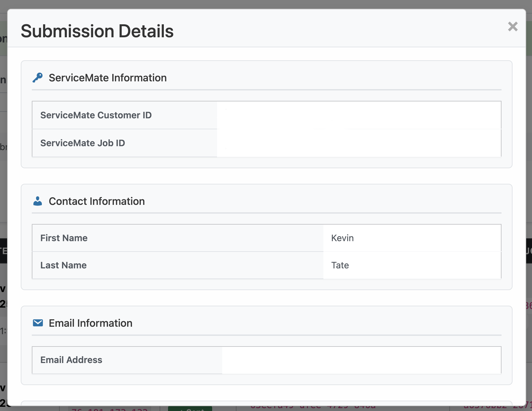Click the ServiceMate Job ID value cell
Viewport: 532px width, 411px height.
(x=359, y=143)
